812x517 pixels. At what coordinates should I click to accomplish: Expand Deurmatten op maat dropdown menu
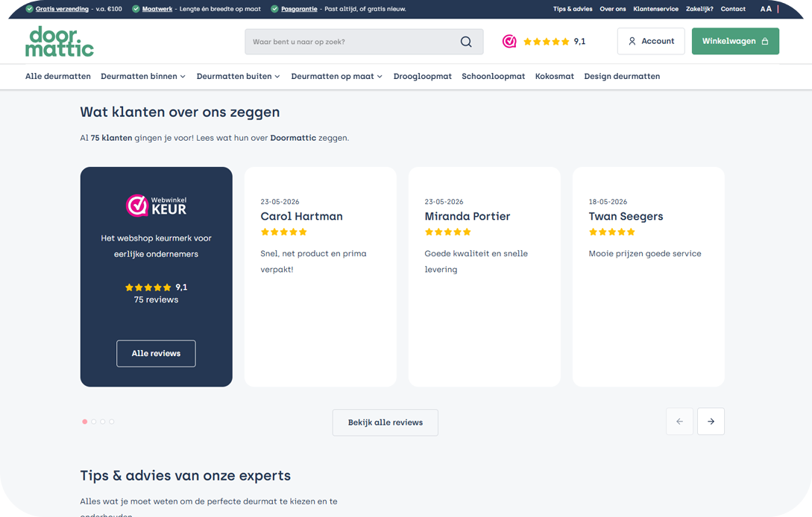[336, 76]
